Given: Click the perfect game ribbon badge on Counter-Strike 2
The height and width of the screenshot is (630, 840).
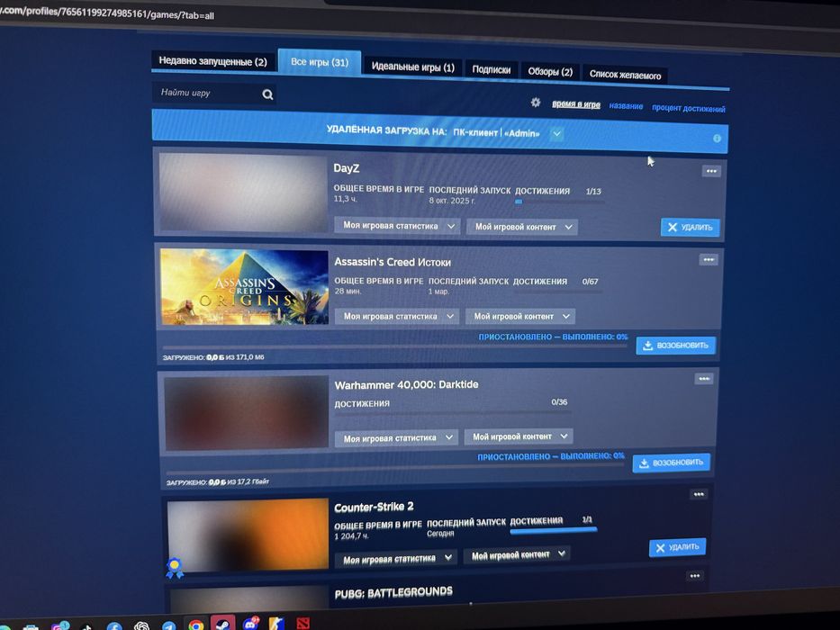Looking at the screenshot, I should (x=174, y=569).
